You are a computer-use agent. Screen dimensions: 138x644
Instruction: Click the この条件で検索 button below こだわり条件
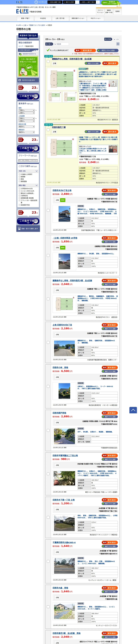28,221
